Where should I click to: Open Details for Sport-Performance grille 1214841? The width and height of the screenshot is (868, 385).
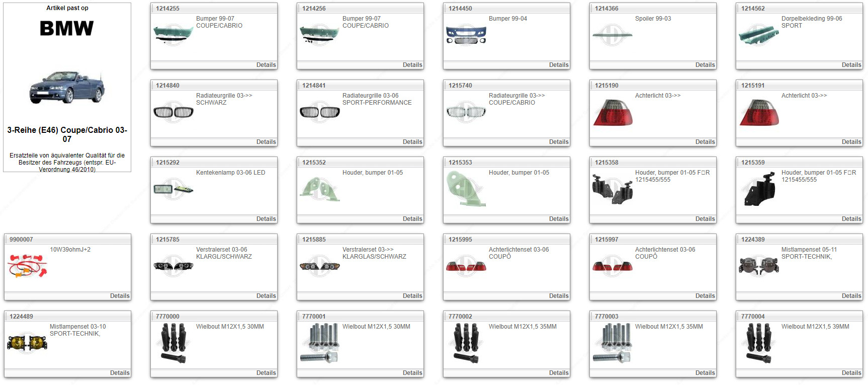pos(412,142)
